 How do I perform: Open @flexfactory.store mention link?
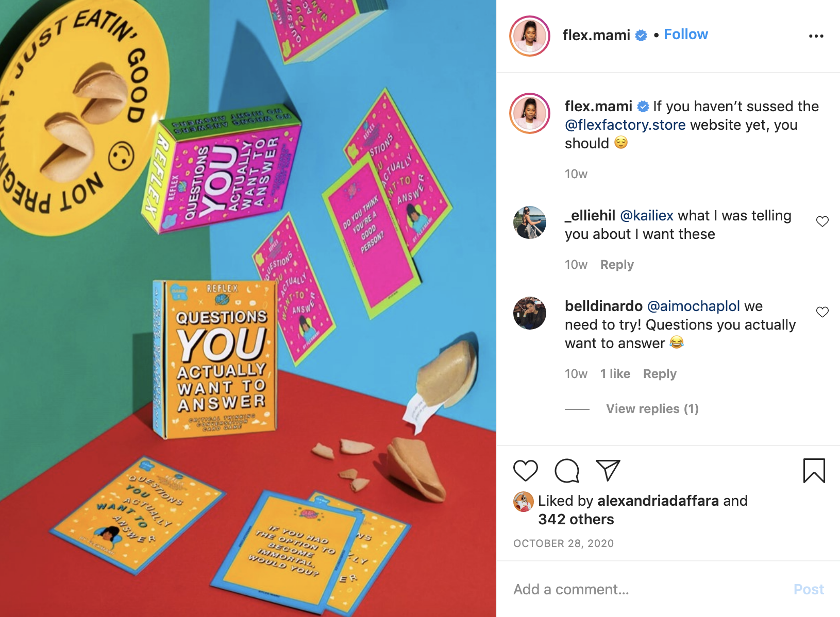click(x=625, y=125)
